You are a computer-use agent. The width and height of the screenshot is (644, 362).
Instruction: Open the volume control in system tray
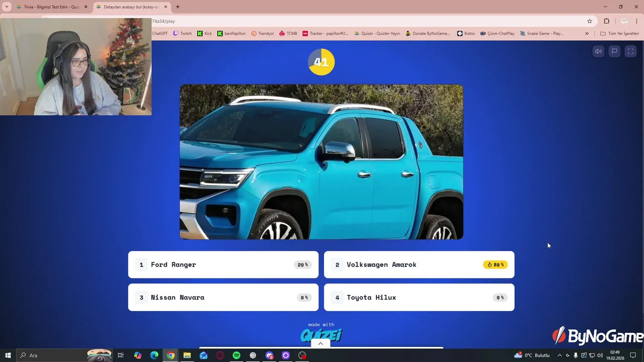click(600, 355)
